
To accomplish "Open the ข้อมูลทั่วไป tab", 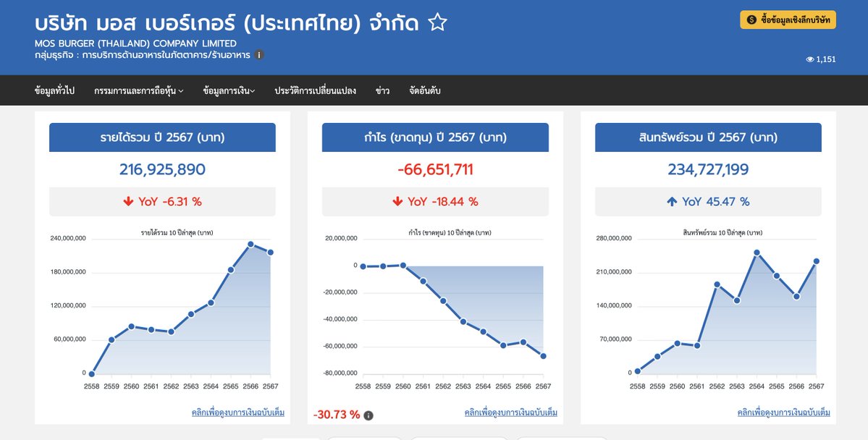I will 54,90.
